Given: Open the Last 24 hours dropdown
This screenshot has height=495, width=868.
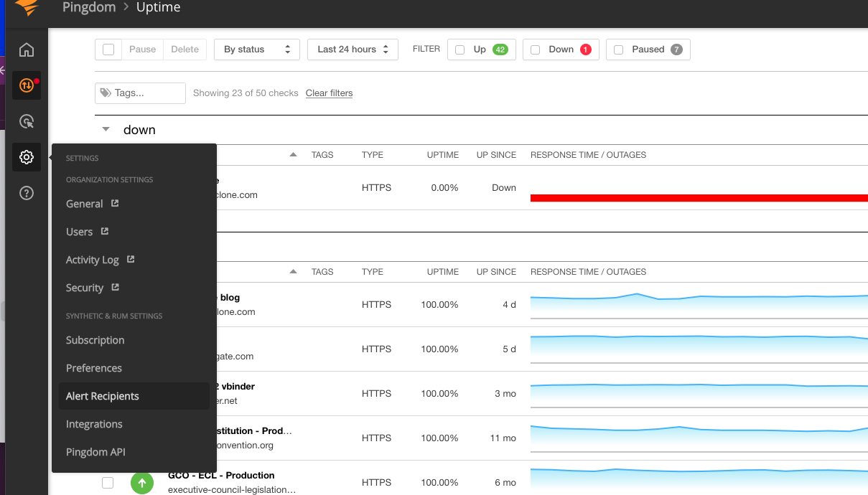Looking at the screenshot, I should point(353,49).
